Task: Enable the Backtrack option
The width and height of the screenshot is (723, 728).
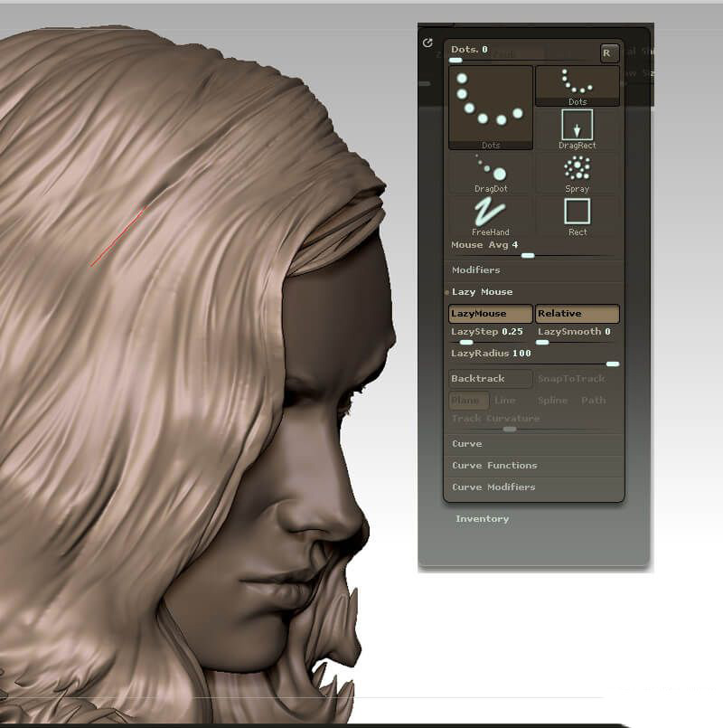Action: 491,379
